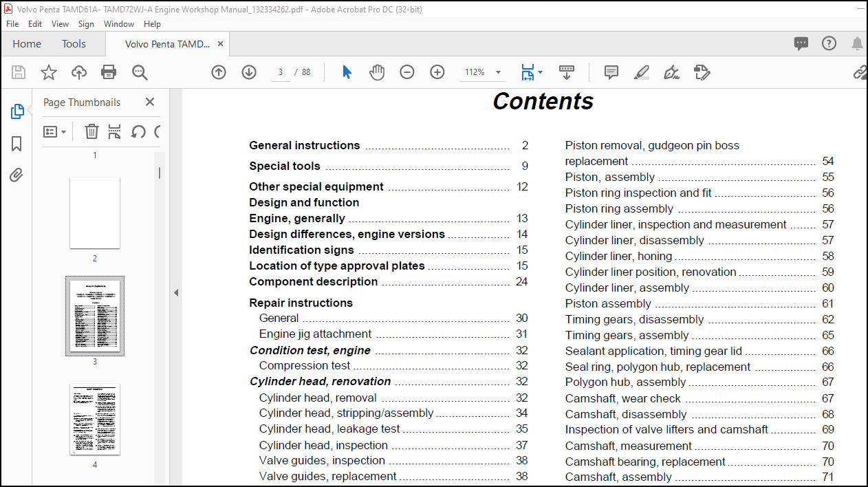The height and width of the screenshot is (487, 868).
Task: Open the notifications bell icon
Action: tap(857, 44)
